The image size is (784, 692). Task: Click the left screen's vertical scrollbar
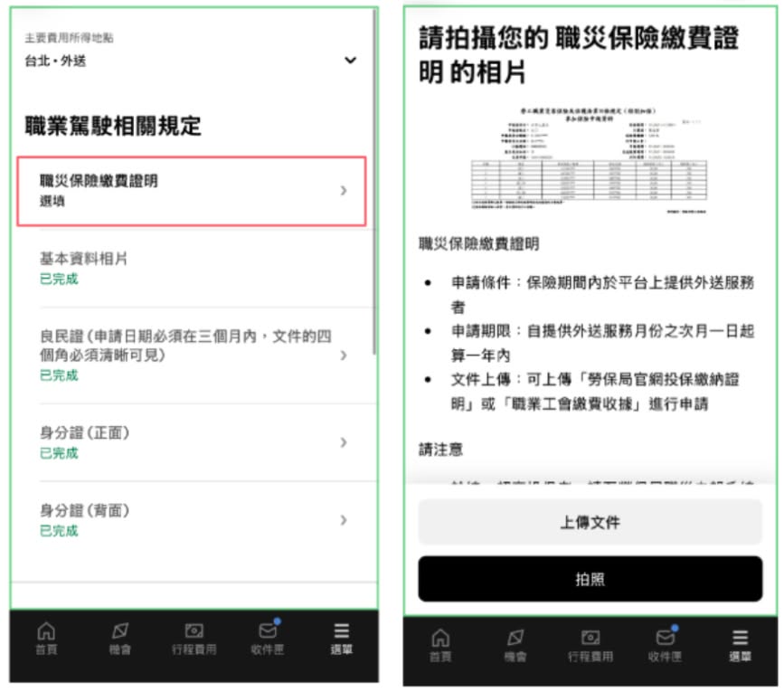[374, 182]
